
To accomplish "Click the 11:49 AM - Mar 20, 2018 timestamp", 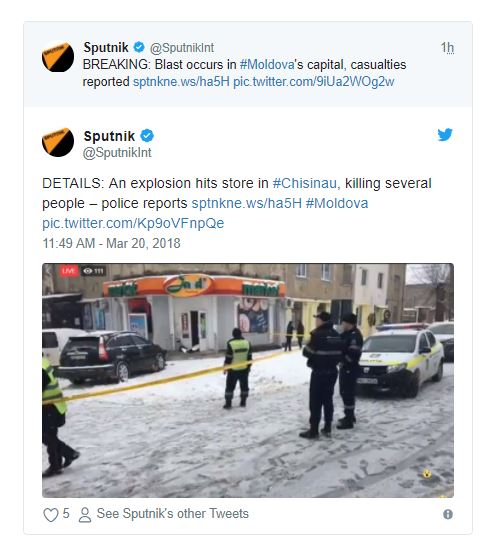I will click(x=111, y=243).
